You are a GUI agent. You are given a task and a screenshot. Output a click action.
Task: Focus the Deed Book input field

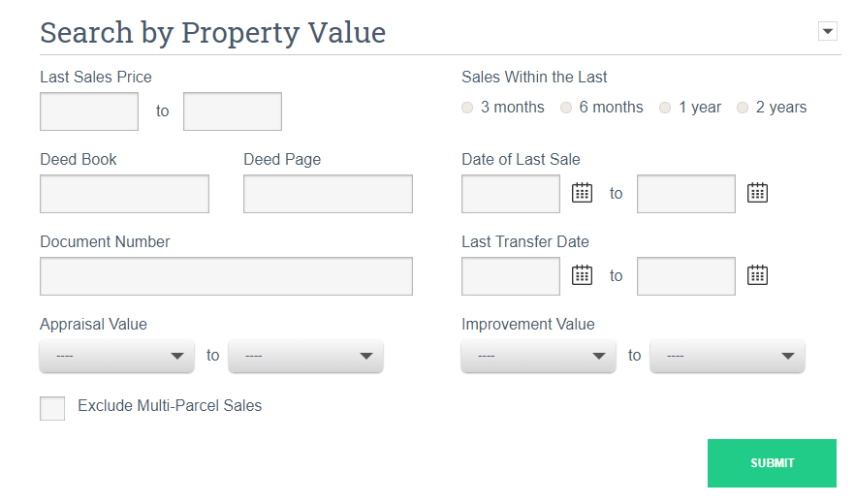[124, 194]
